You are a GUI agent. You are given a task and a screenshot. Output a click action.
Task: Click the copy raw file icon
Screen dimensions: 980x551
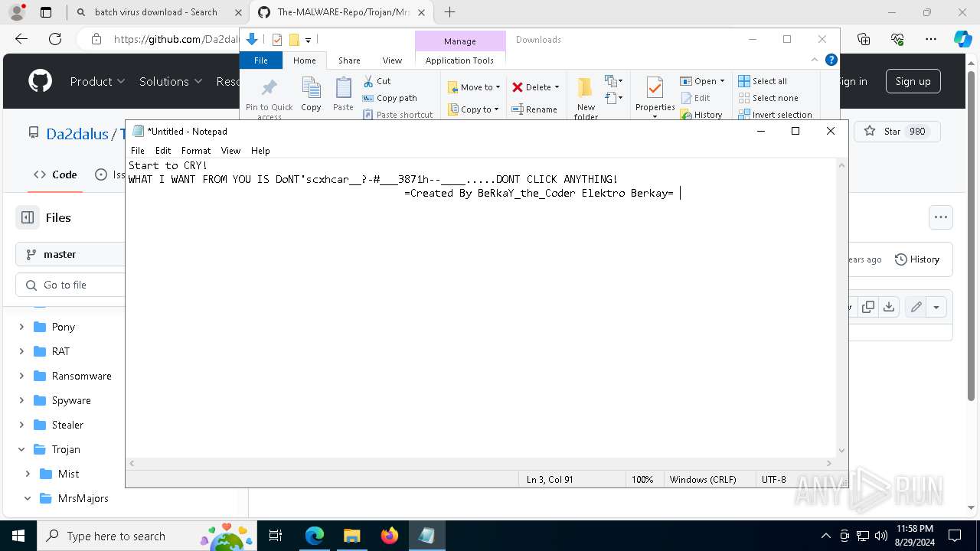[868, 307]
